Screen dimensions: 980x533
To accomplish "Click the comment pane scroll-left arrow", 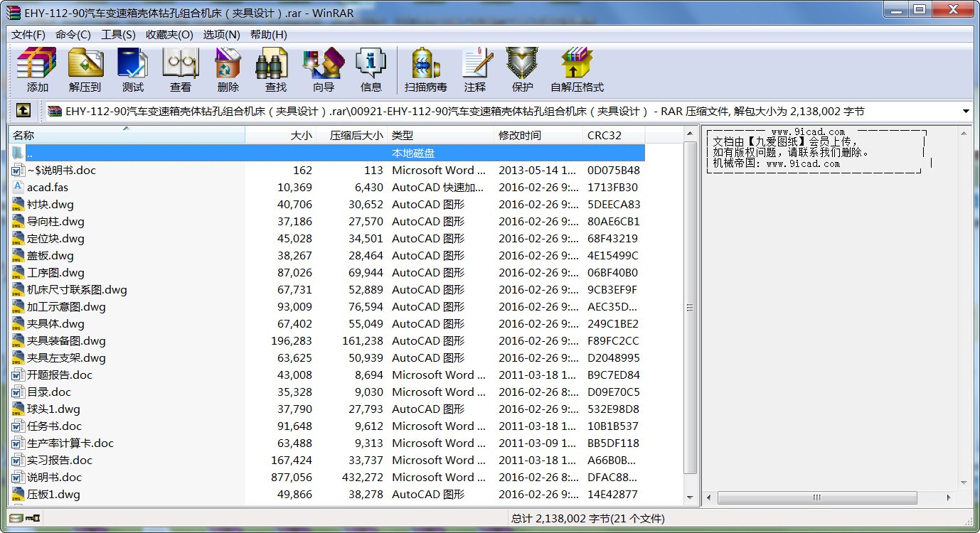I will click(708, 497).
